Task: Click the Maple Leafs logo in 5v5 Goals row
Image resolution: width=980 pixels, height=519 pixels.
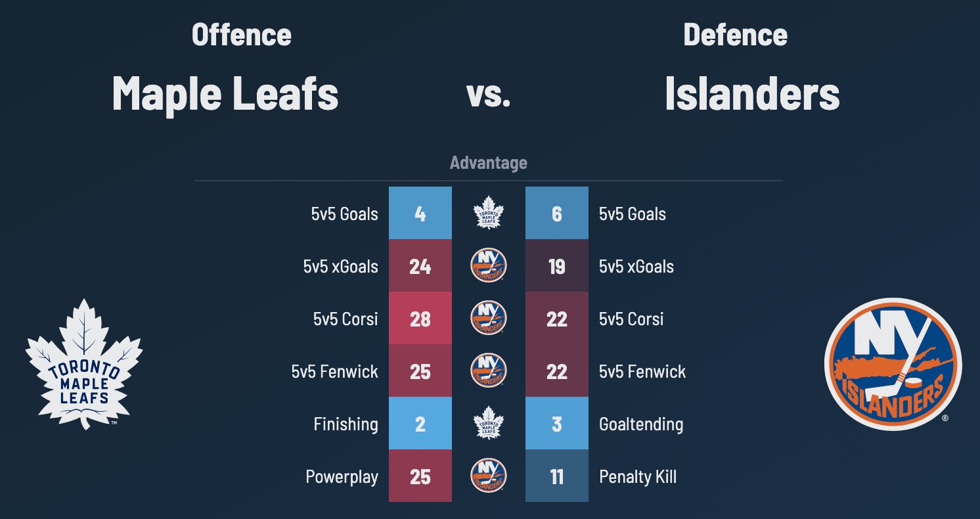Action: point(489,214)
